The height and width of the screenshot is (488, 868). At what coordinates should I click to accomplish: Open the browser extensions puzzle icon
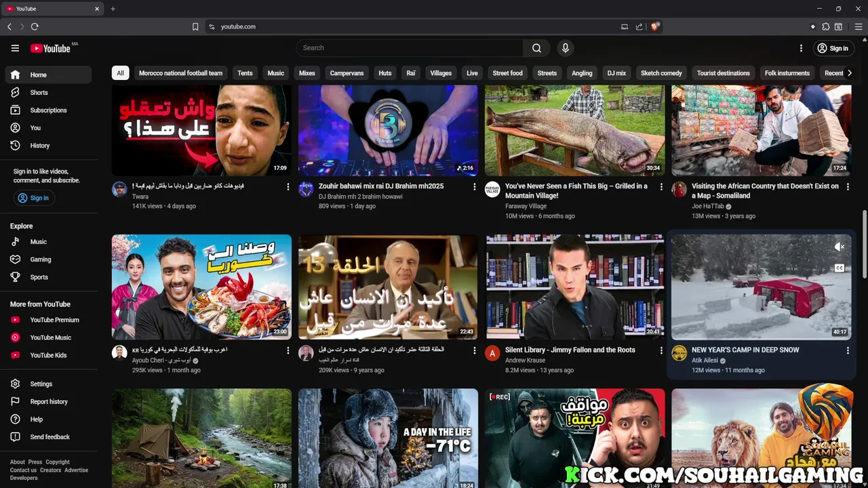[x=826, y=26]
